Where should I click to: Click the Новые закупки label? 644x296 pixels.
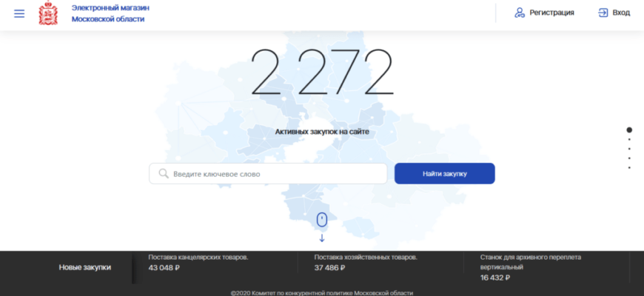85,267
